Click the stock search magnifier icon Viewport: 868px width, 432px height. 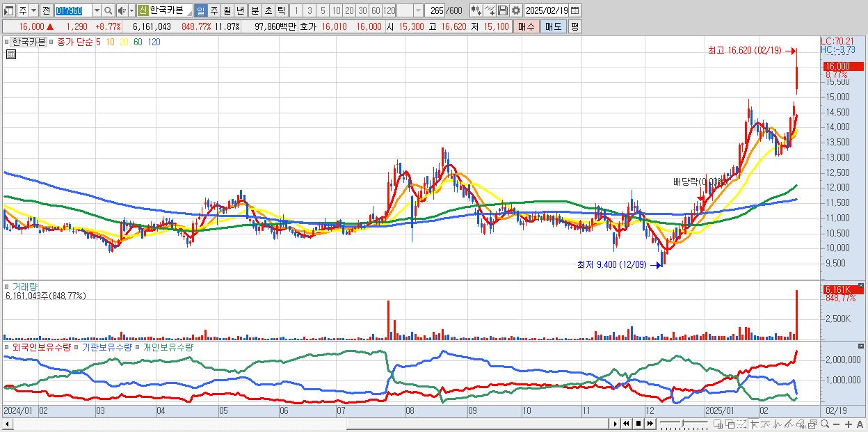tap(108, 10)
